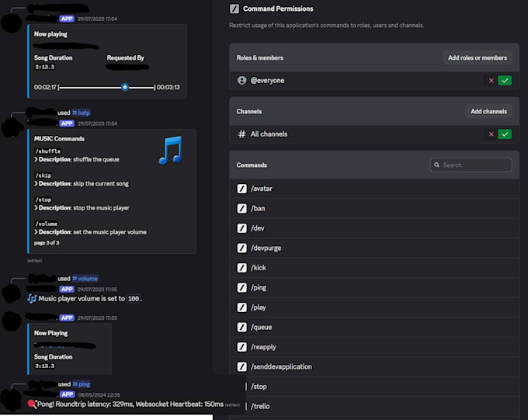Click the /volume code label in help embed
The width and height of the screenshot is (528, 420).
click(x=47, y=224)
